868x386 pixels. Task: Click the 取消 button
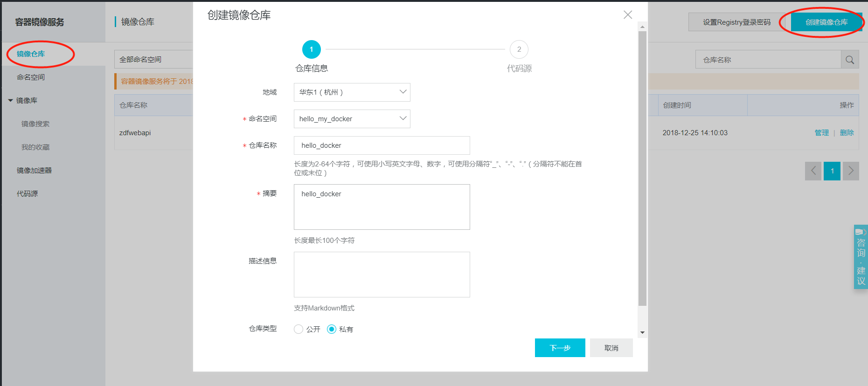[x=611, y=348]
